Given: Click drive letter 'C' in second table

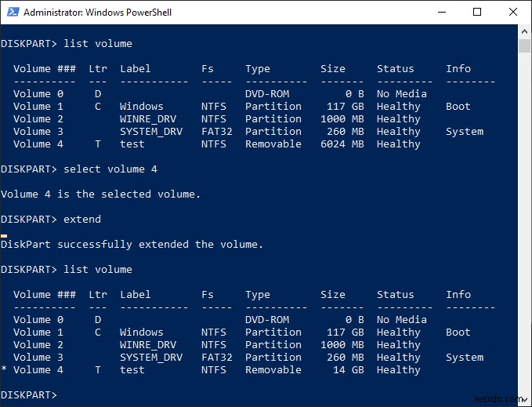Looking at the screenshot, I should tap(98, 332).
